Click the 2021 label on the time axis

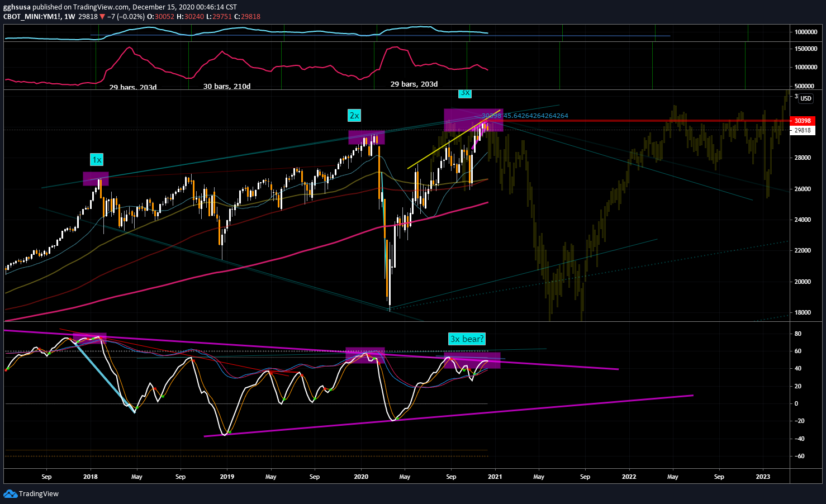tap(495, 477)
